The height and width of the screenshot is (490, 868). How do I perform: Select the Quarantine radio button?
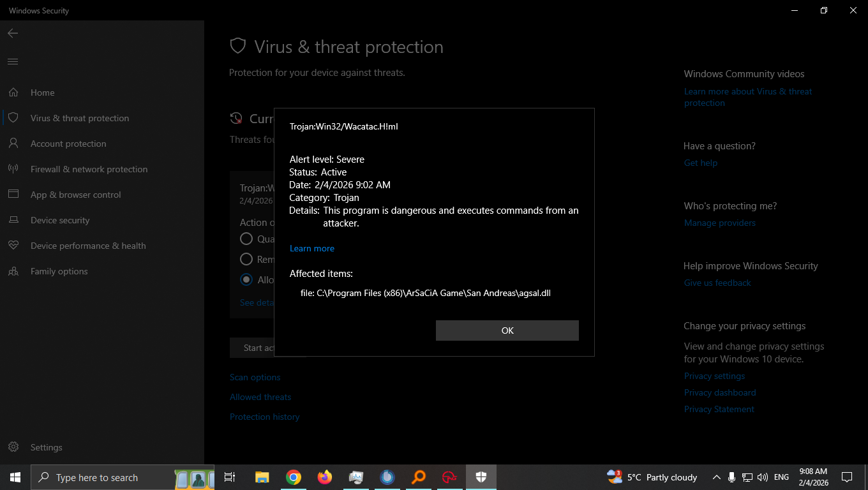246,239
